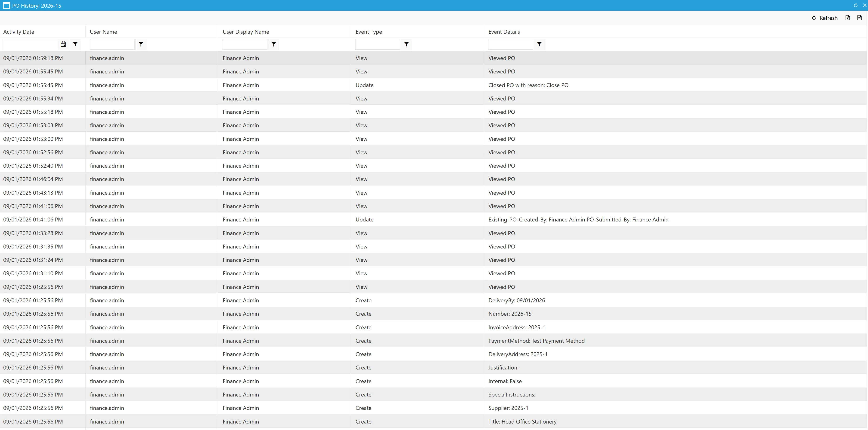Select the '09/01/2026 01:43:13 PM' date cell
This screenshot has height=430, width=868.
43,193
